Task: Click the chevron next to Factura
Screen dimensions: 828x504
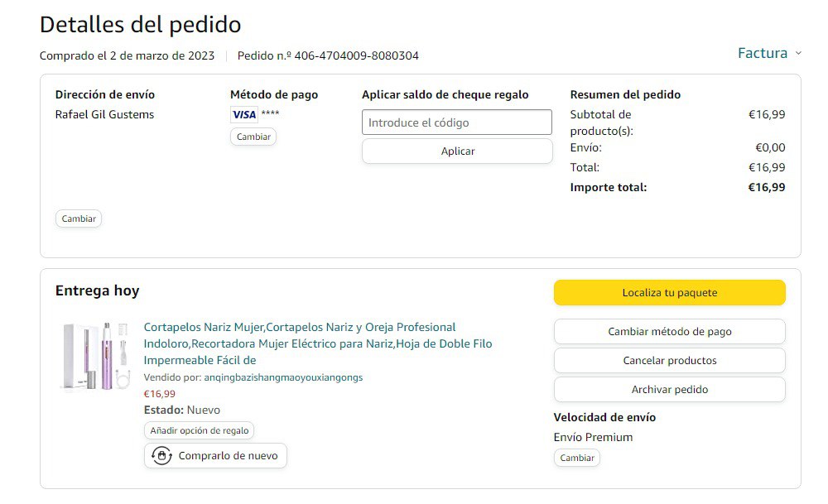Action: pos(798,53)
